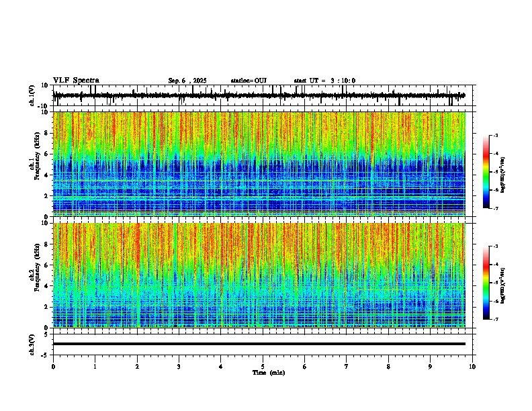The height and width of the screenshot is (411, 532).
Task: Click the ch.3(V) axis label
Action: tap(32, 345)
